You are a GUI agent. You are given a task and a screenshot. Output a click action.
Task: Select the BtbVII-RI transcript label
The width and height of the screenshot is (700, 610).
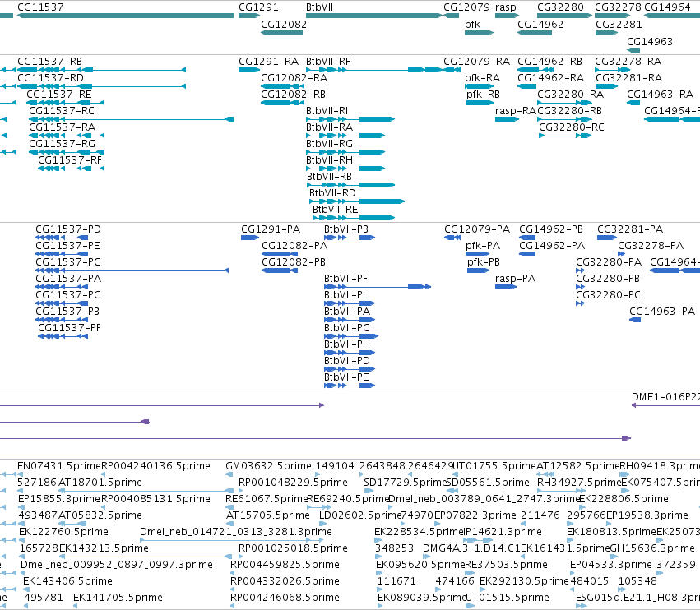327,110
